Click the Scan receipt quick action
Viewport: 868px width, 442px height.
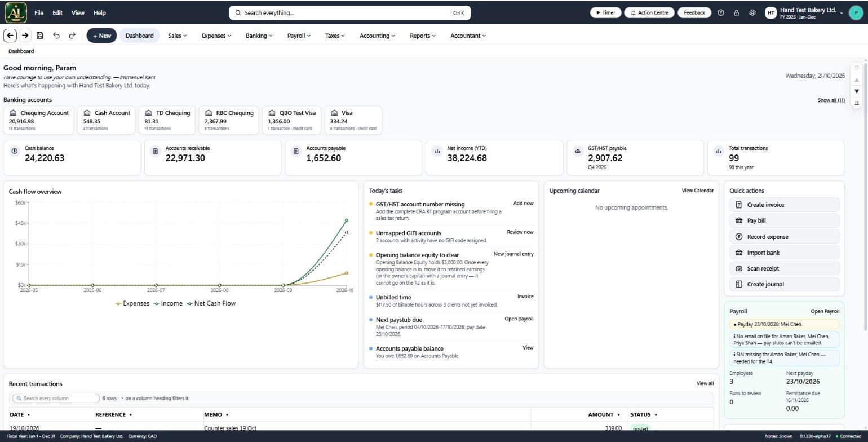point(784,268)
